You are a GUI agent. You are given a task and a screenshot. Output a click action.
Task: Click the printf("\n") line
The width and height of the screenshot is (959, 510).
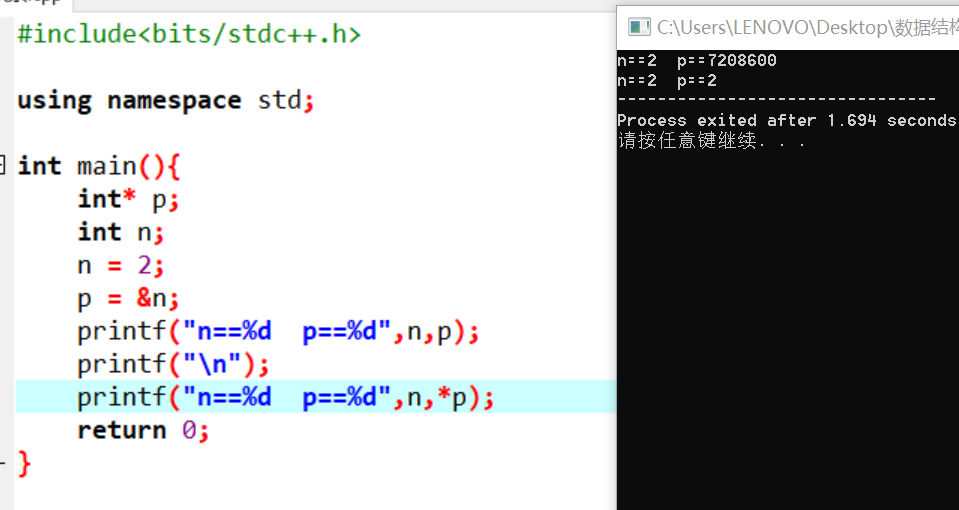click(173, 364)
